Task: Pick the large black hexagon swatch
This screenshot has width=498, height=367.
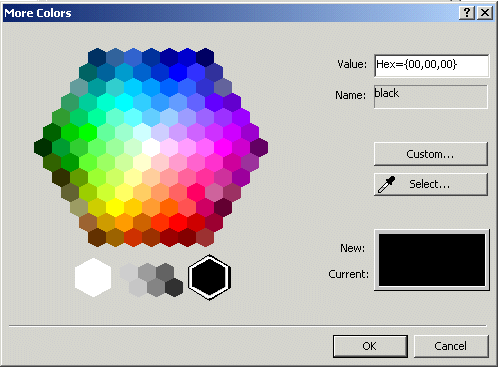Action: (209, 277)
